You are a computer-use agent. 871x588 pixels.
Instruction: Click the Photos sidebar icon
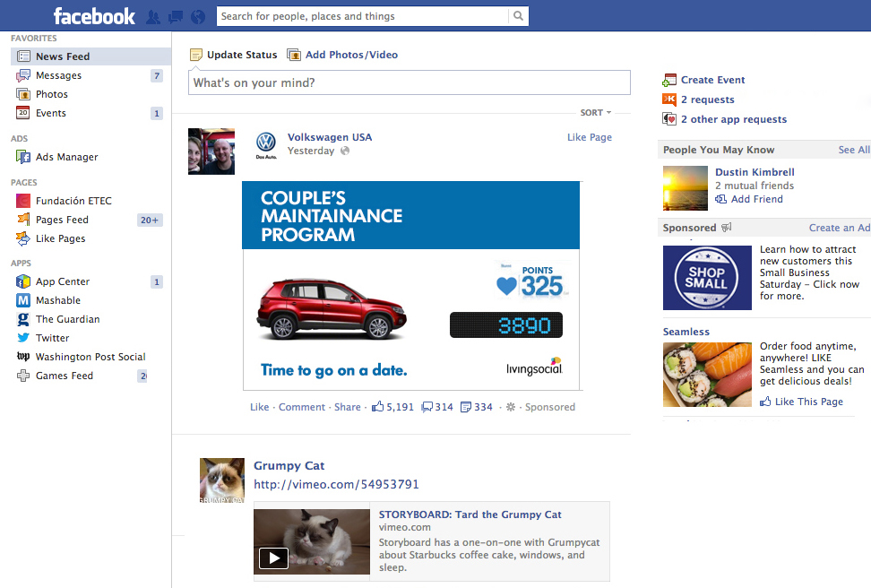[x=23, y=94]
